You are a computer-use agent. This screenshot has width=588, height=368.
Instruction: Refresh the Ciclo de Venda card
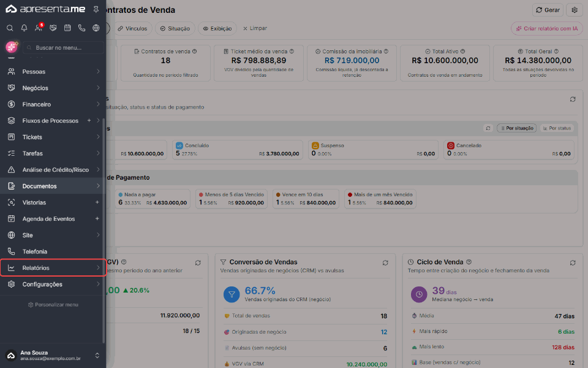[573, 263]
